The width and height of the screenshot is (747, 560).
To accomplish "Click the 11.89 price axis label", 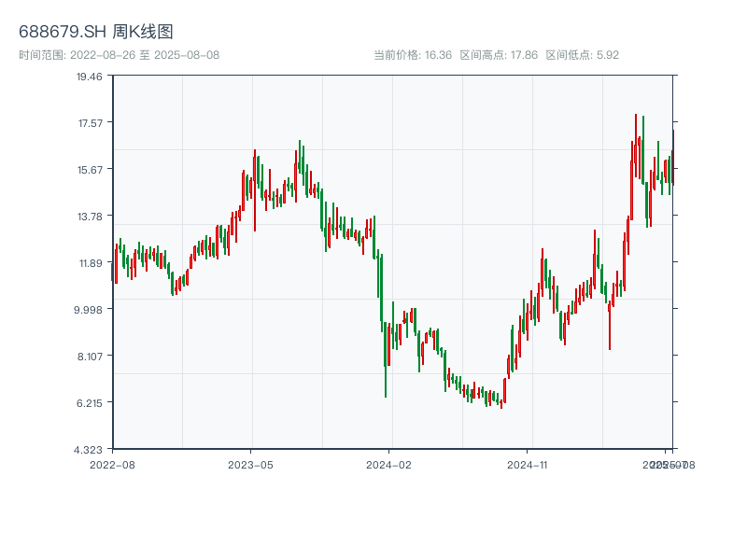I will click(90, 263).
